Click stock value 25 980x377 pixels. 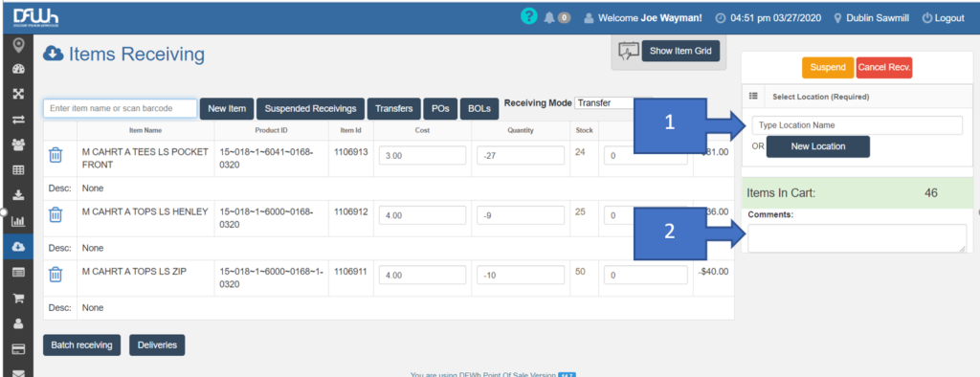pyautogui.click(x=580, y=212)
